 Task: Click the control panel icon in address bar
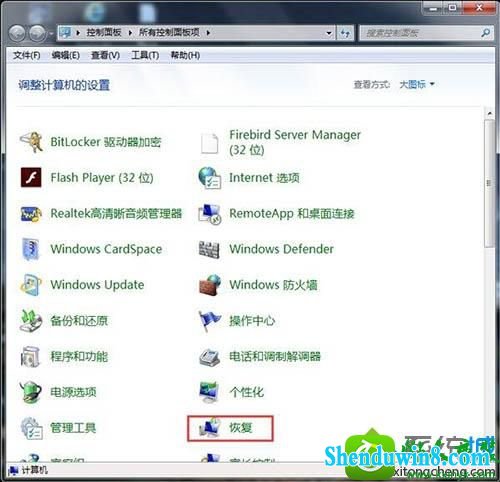[65, 32]
